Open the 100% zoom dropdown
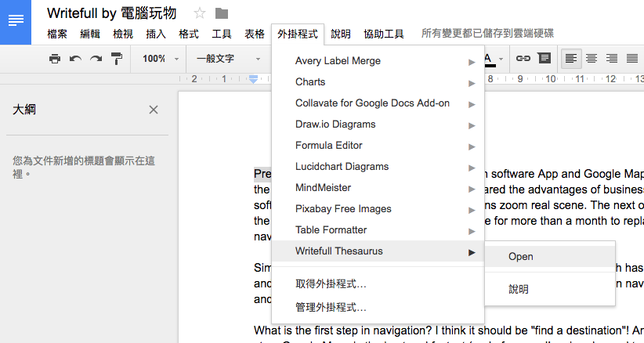The width and height of the screenshot is (644, 343). click(x=160, y=59)
